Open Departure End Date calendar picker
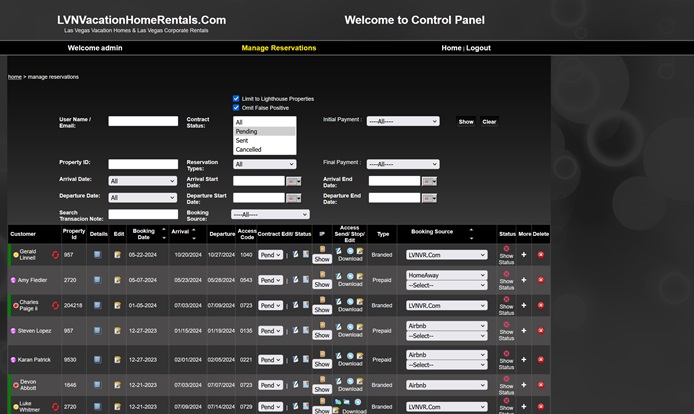 click(429, 198)
